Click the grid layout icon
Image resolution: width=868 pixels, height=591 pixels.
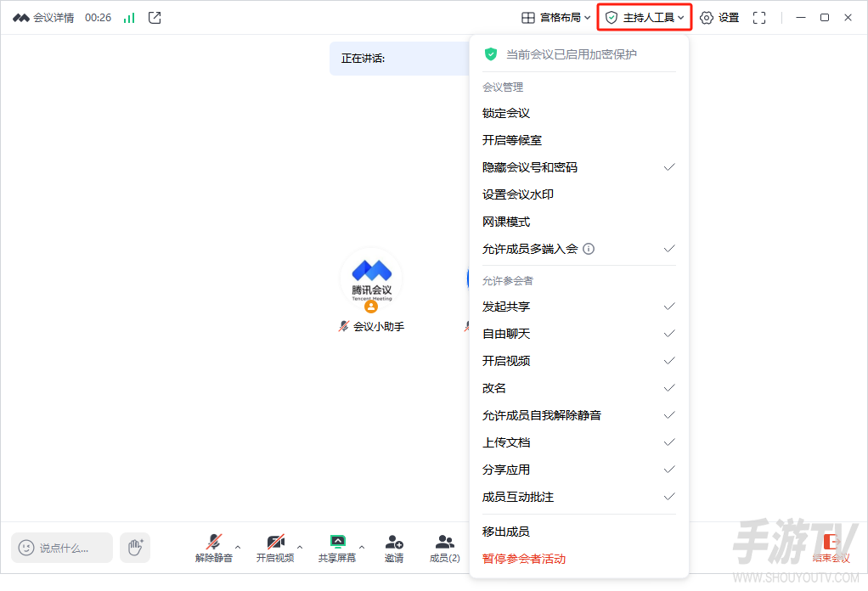(528, 18)
